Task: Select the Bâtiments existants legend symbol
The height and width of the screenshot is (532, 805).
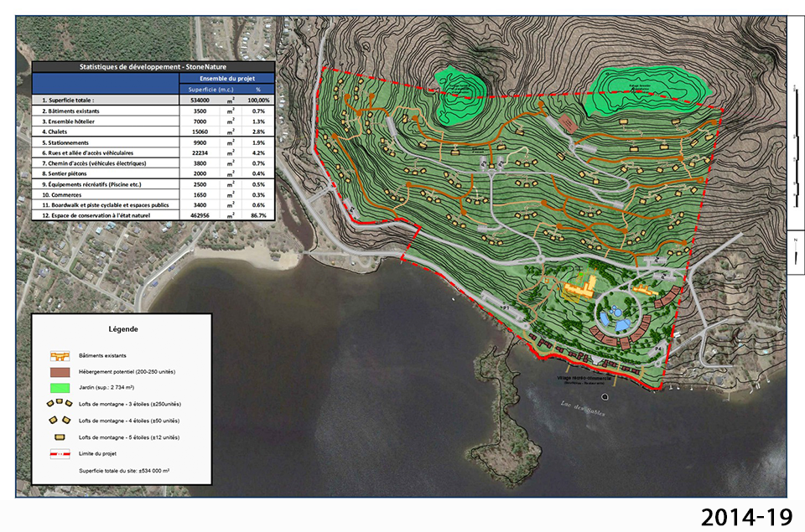Action: [59, 355]
